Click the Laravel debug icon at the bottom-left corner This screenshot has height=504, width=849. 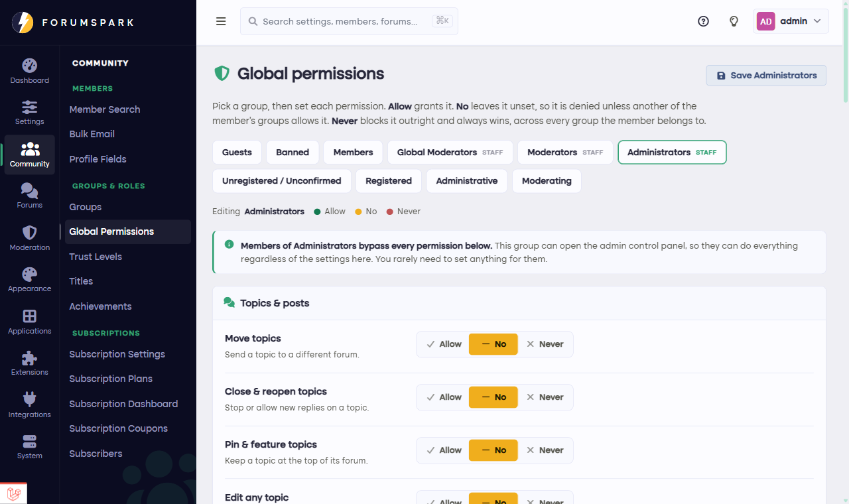click(x=13, y=493)
